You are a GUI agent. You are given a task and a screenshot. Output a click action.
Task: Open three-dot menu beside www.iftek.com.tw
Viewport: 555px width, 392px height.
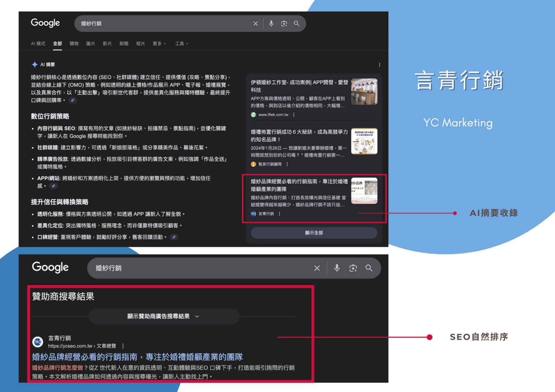click(294, 115)
